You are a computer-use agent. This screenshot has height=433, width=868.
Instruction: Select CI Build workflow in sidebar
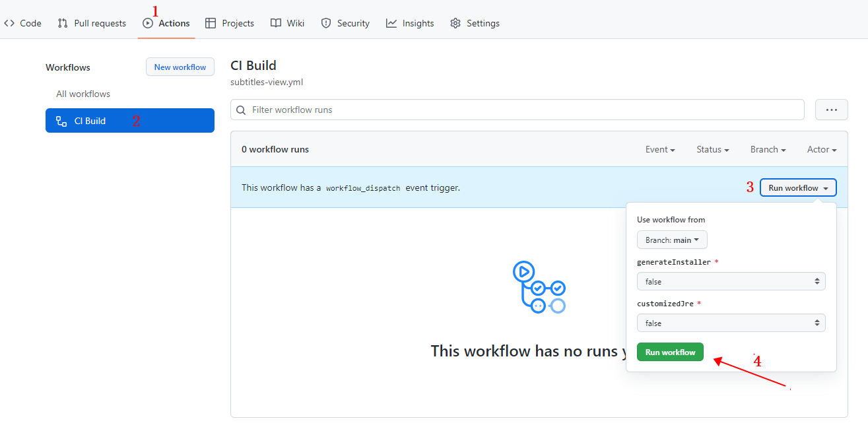click(x=130, y=121)
